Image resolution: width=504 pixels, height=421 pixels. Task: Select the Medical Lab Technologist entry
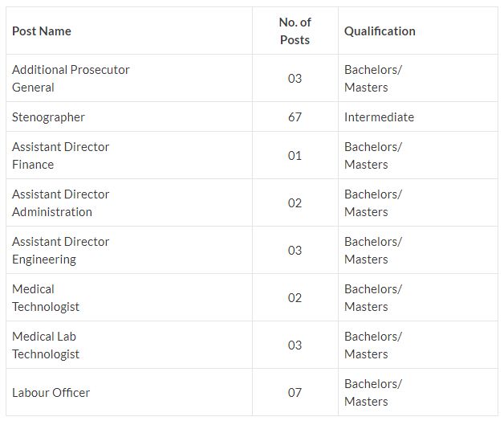tap(46, 345)
